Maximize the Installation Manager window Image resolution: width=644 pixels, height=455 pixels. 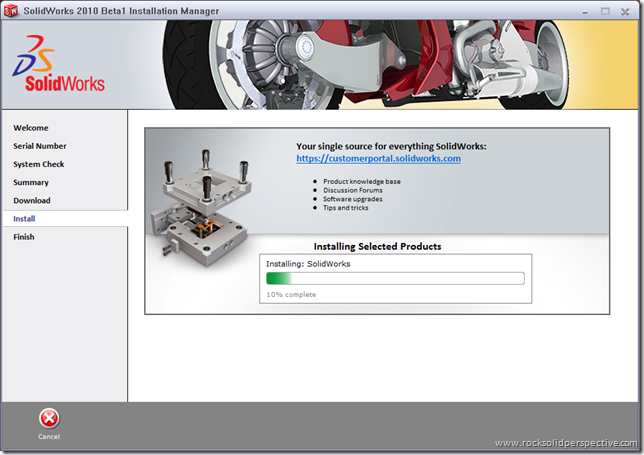[x=605, y=11]
